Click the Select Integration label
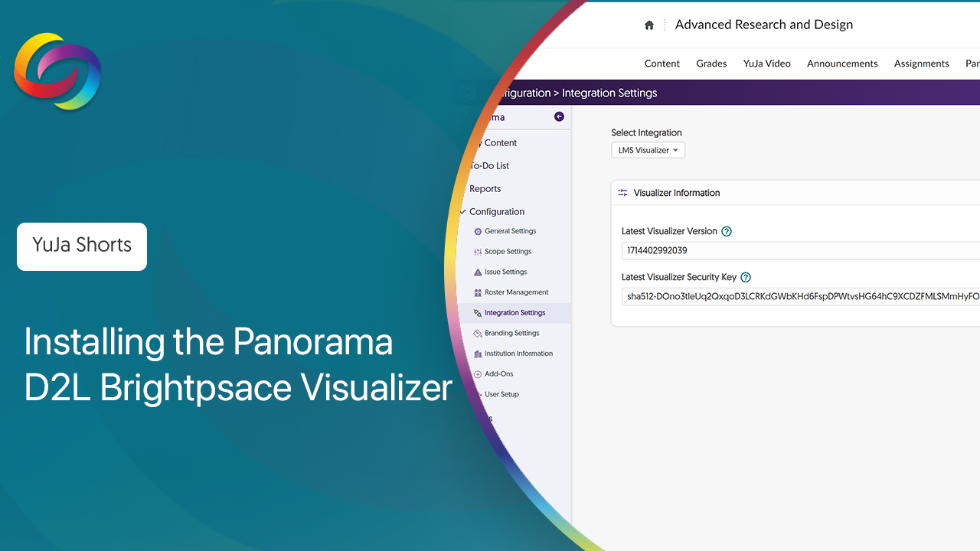The width and height of the screenshot is (980, 551). pos(646,133)
